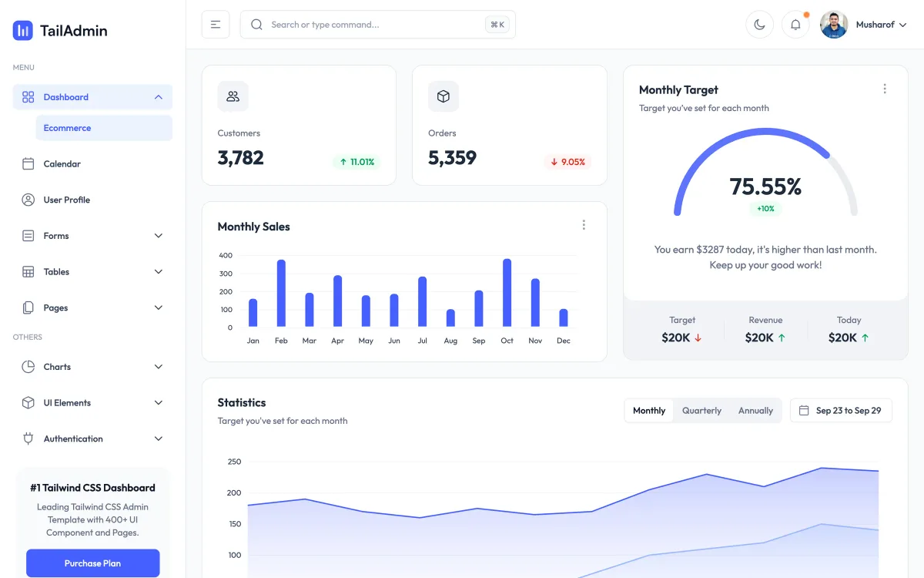Click the TailAdmin brand name
This screenshot has height=578, width=924.
tap(74, 31)
